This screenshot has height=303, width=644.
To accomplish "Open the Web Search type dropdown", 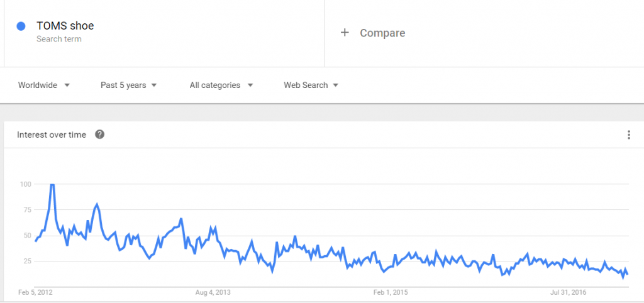I will click(311, 85).
